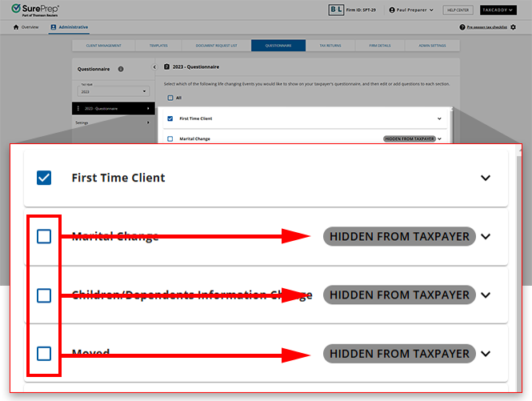
Task: Open the Pre-season tax checklist link
Action: pos(487,27)
